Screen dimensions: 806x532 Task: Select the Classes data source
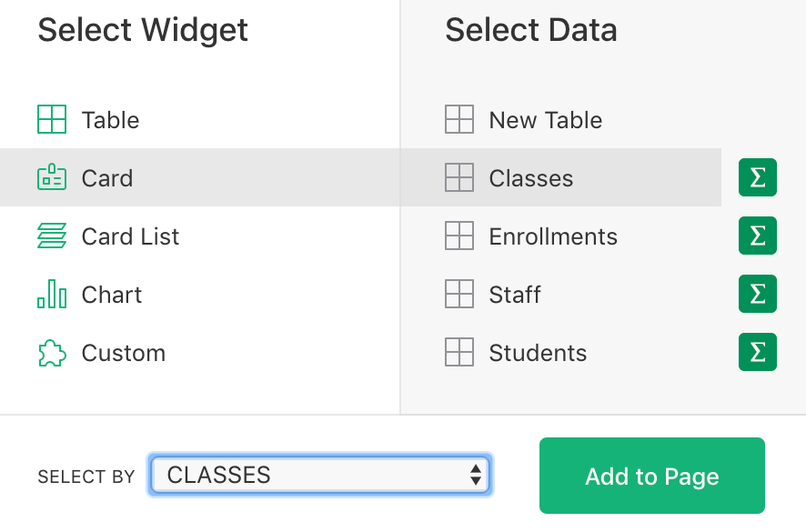point(530,177)
